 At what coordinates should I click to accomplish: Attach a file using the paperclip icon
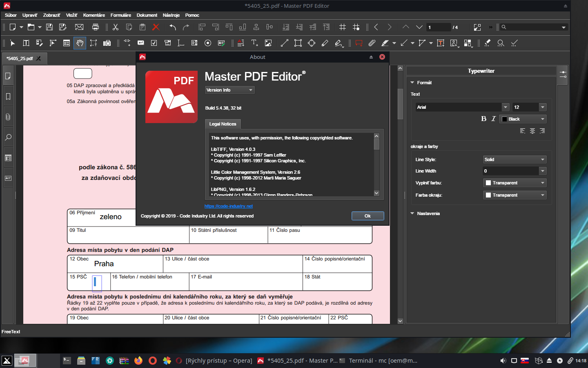372,43
